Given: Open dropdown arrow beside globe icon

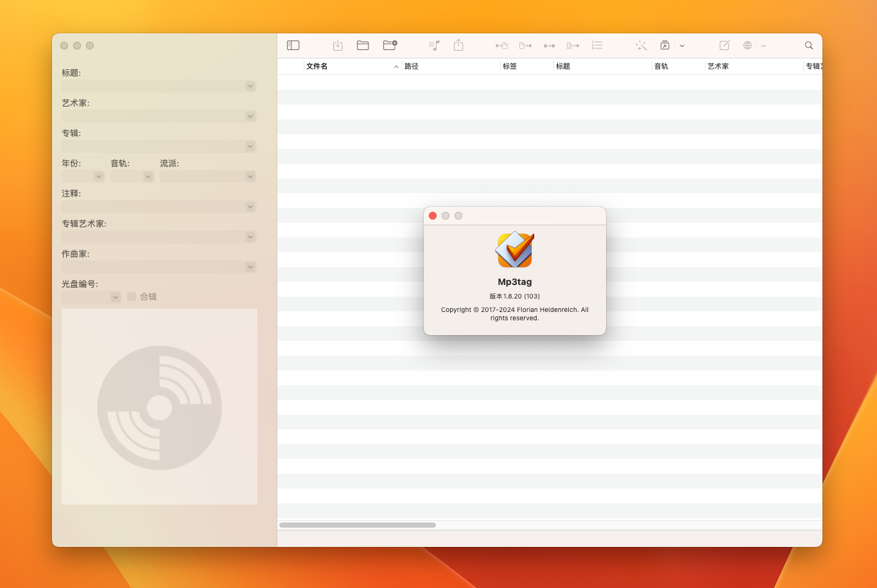Looking at the screenshot, I should pyautogui.click(x=763, y=46).
